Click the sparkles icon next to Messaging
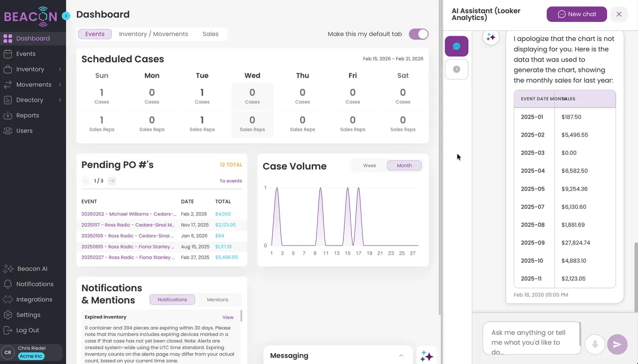Viewport: 638px width, 364px height. coord(427,356)
